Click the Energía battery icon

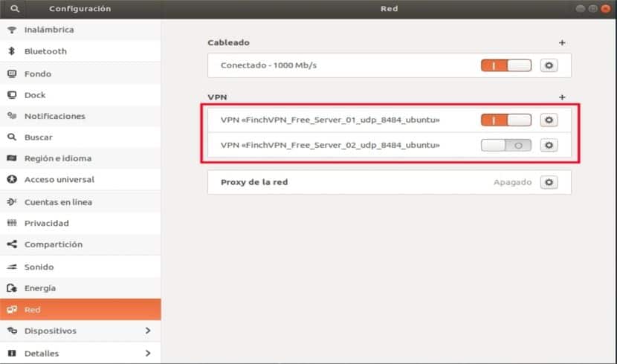pos(12,287)
